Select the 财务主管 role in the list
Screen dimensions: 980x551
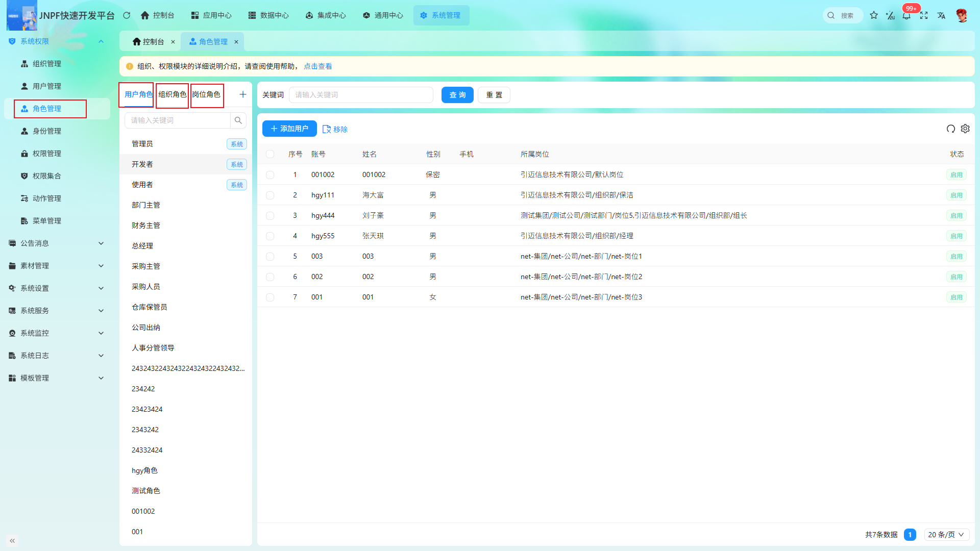[186, 226]
